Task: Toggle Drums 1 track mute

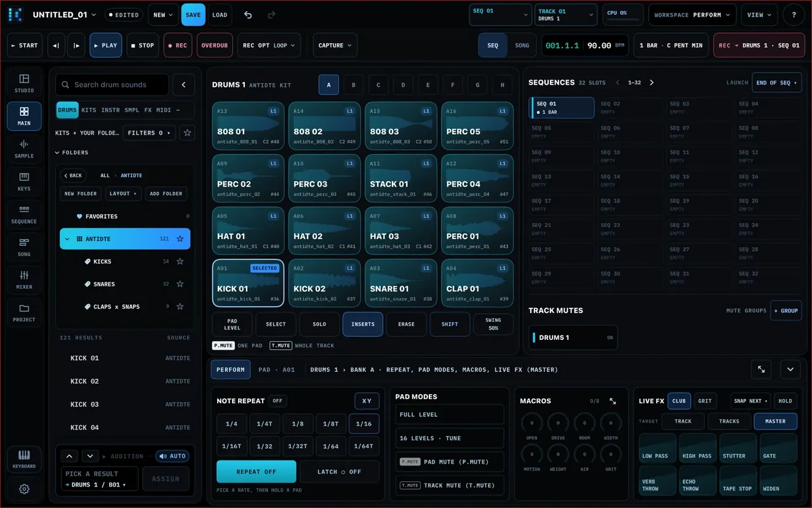Action: pos(573,337)
